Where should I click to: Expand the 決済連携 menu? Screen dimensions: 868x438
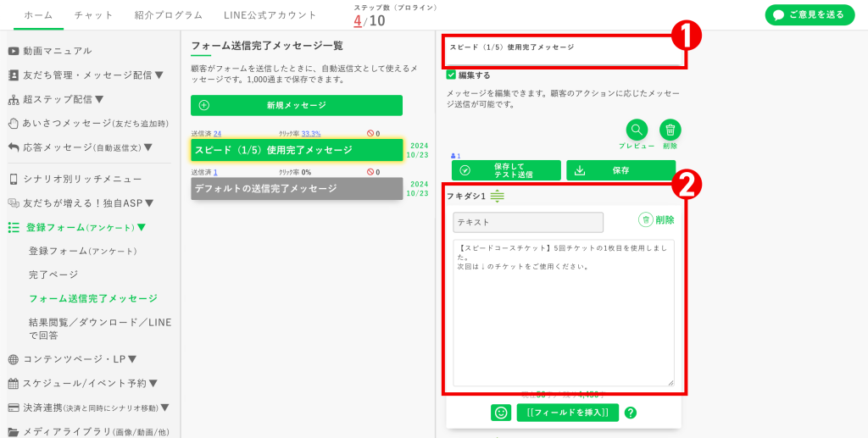click(x=96, y=408)
